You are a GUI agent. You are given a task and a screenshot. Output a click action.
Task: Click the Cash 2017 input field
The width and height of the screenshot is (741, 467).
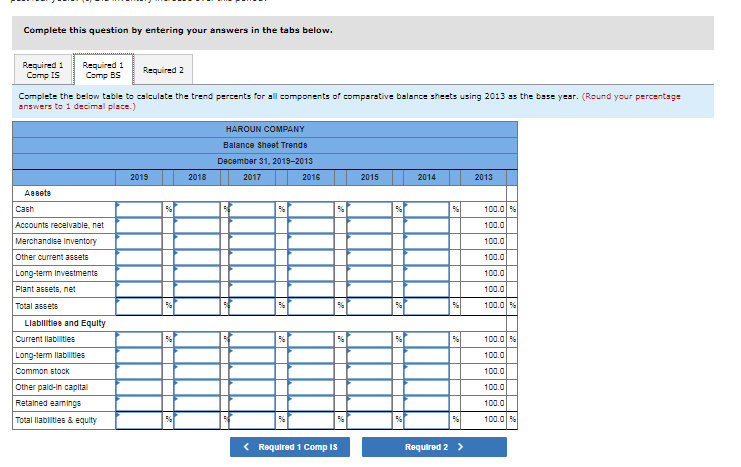point(252,209)
